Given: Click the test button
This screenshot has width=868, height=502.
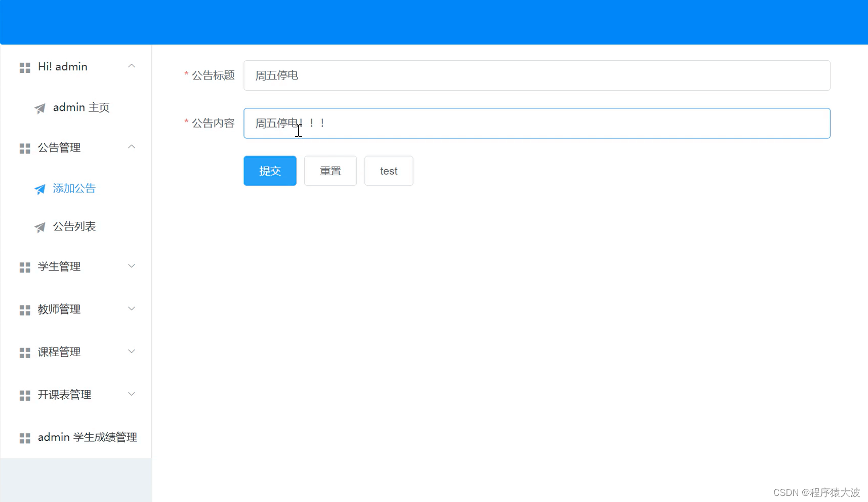Looking at the screenshot, I should [388, 171].
